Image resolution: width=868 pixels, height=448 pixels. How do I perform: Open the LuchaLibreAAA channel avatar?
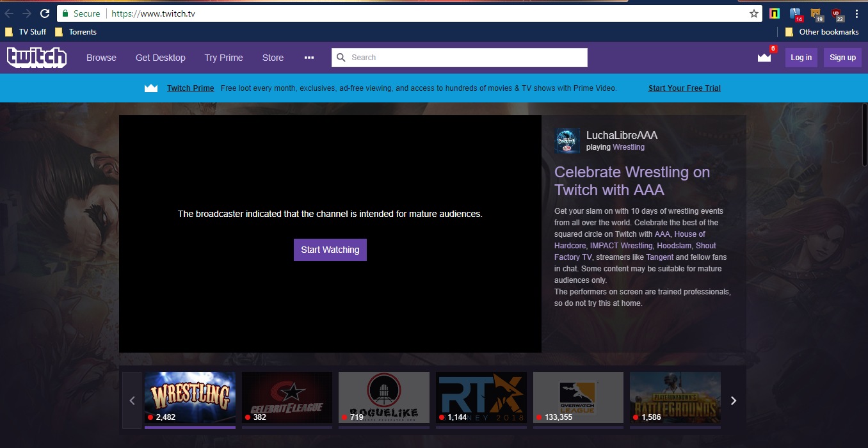pos(567,141)
